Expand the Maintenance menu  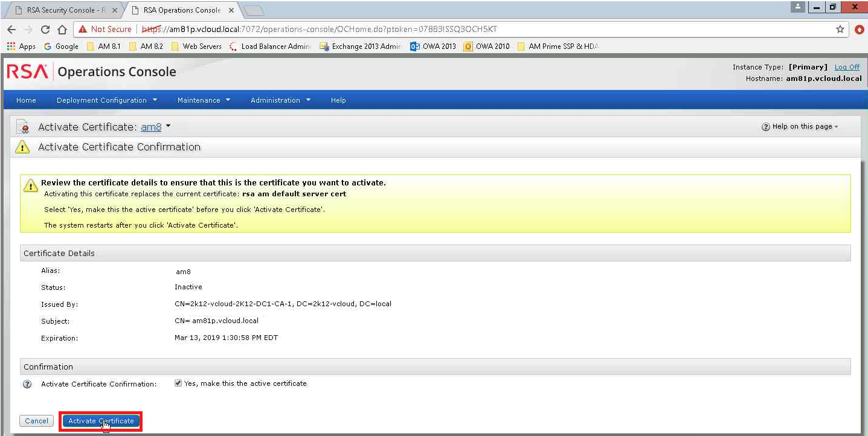204,100
